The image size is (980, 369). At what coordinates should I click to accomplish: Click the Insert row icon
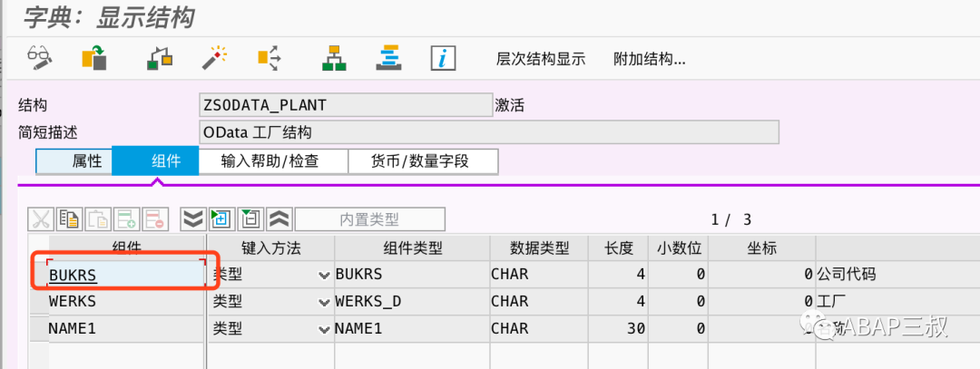tap(127, 219)
